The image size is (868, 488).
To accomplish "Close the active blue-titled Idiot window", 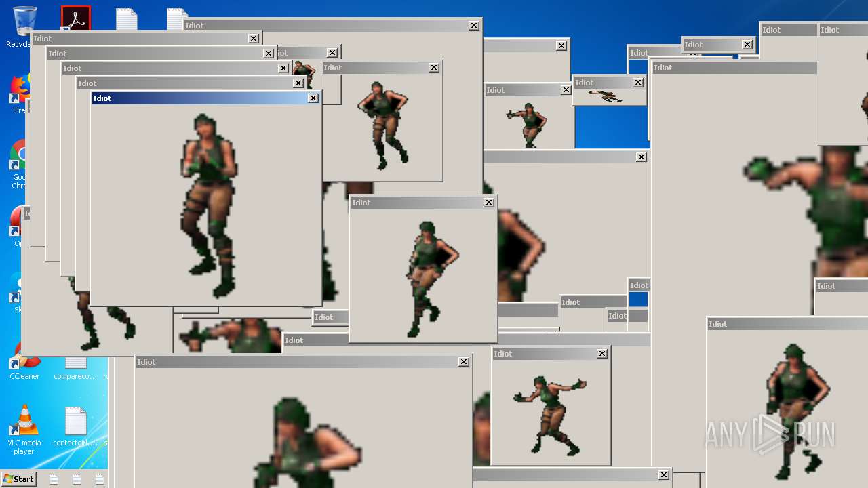I will click(x=313, y=98).
